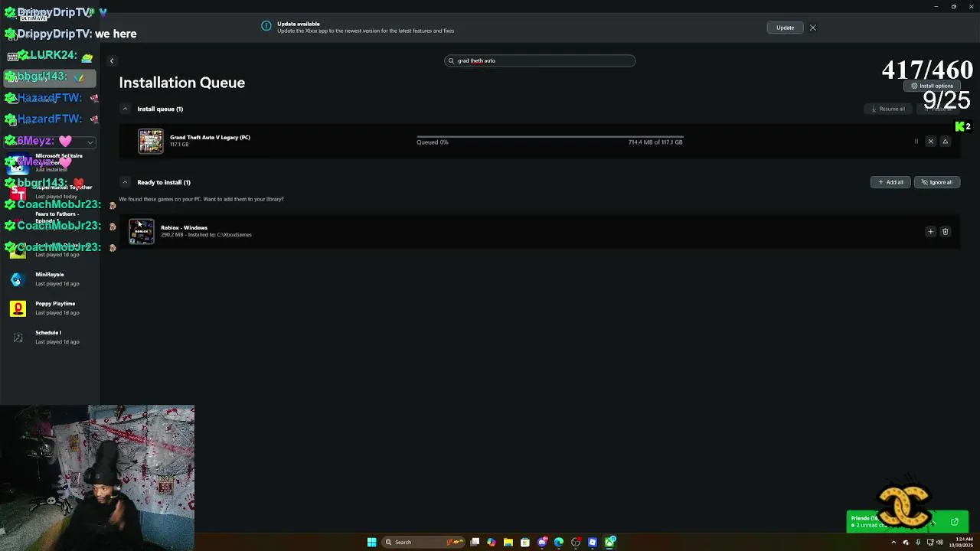Open Install options
Screen dimensions: 980x551
(932, 86)
